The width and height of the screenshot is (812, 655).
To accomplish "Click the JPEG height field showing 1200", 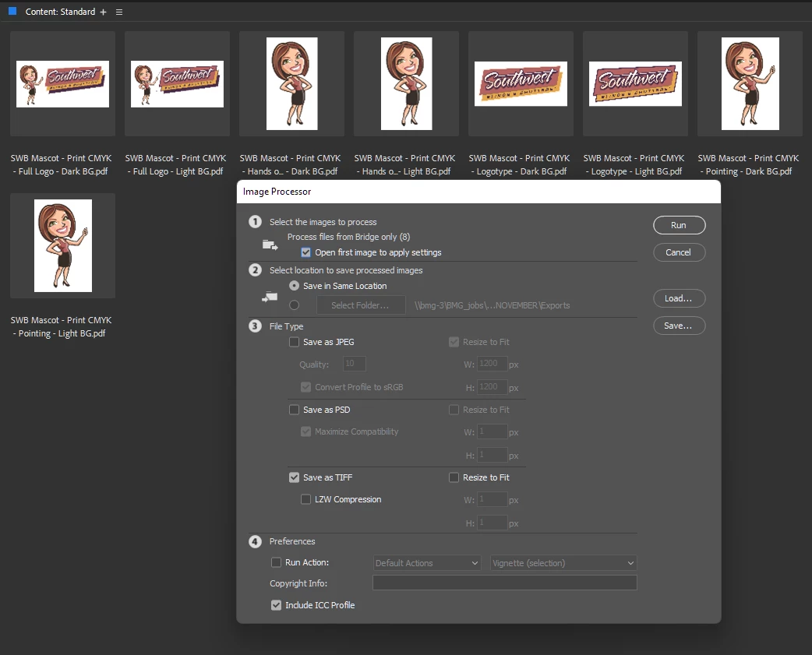I will tap(492, 387).
